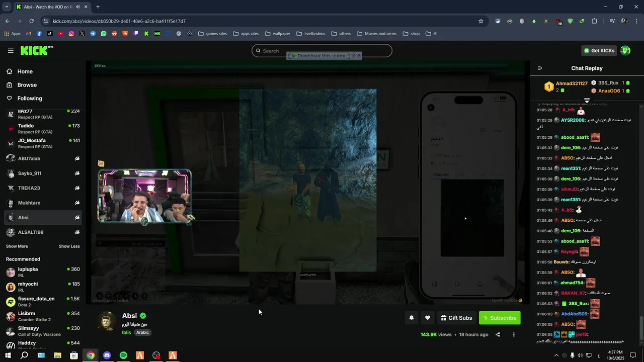Click Show Less in following list
The width and height of the screenshot is (644, 362).
click(69, 246)
